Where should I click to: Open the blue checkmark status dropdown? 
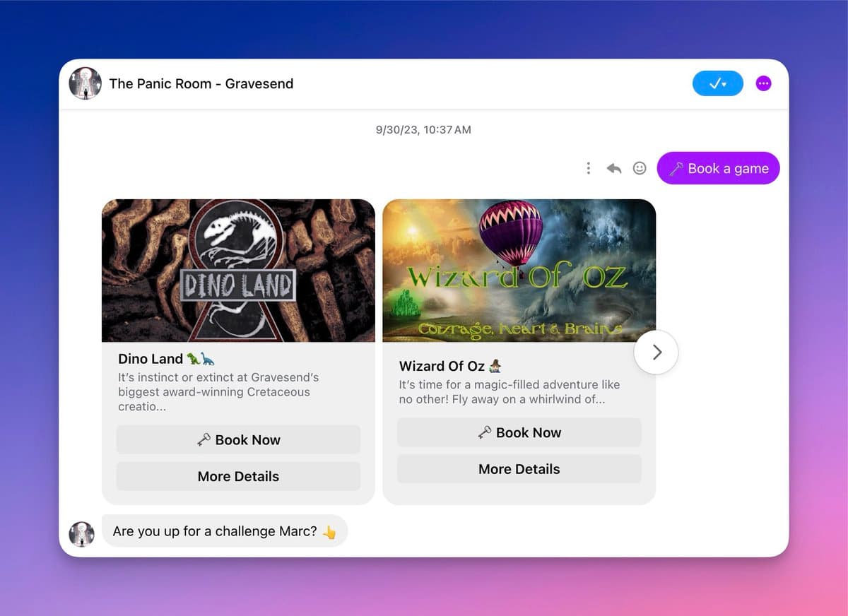click(x=718, y=83)
